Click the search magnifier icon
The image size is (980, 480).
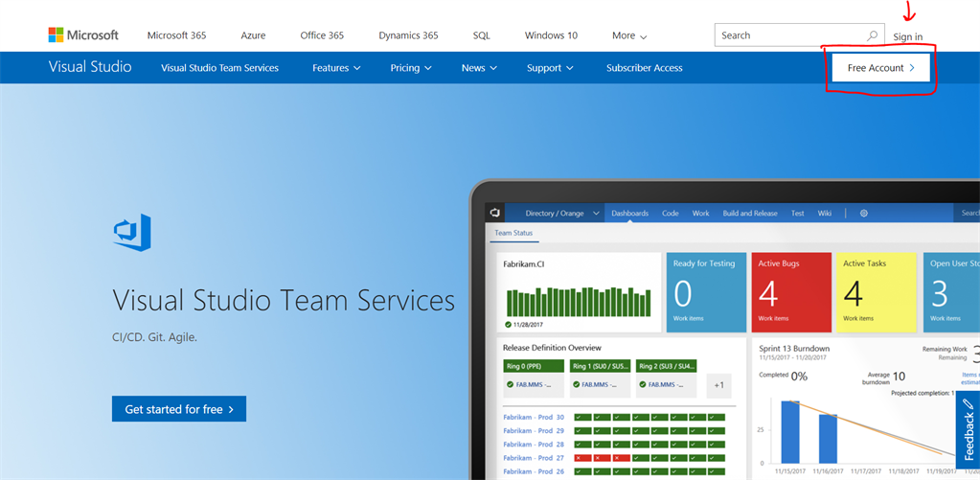(872, 35)
